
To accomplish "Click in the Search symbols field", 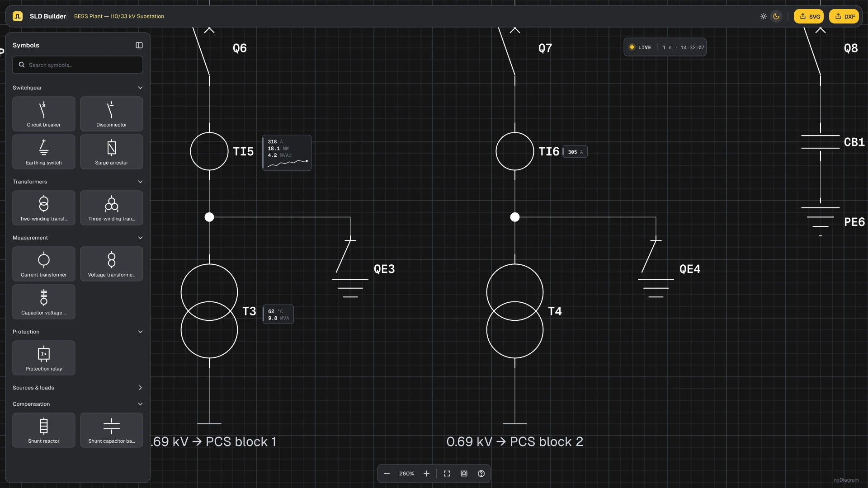I will pos(78,65).
